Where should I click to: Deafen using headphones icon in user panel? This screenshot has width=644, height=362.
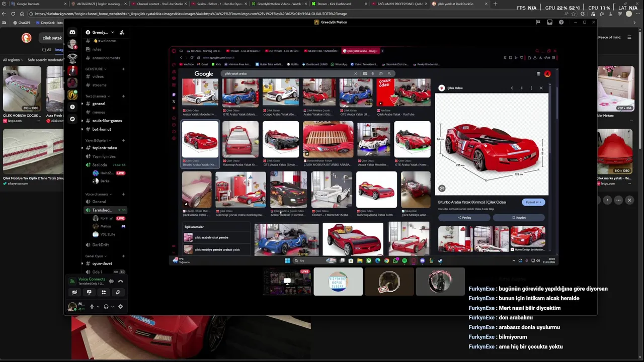pyautogui.click(x=106, y=307)
